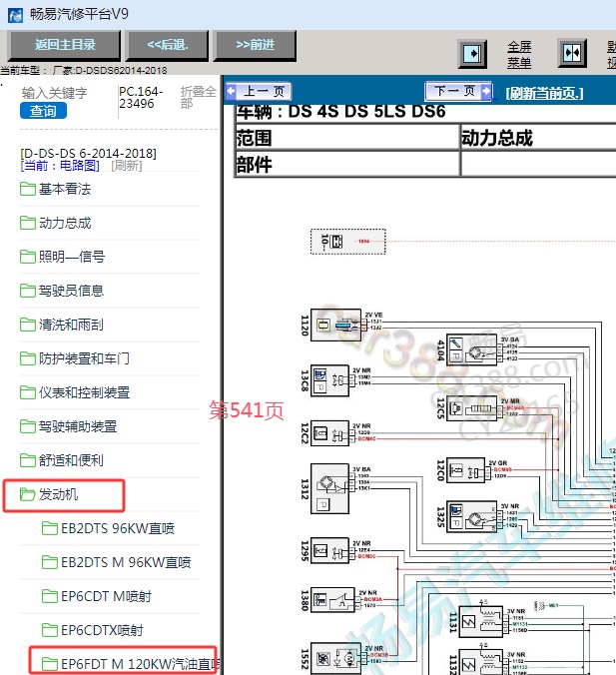Focus the 输入关键字 keyword field
This screenshot has width=616, height=675.
point(55,93)
